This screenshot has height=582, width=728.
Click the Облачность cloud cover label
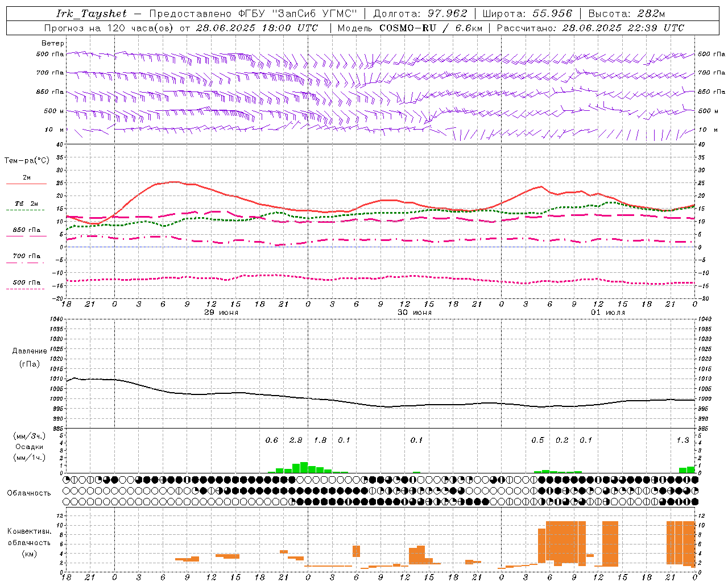point(29,493)
